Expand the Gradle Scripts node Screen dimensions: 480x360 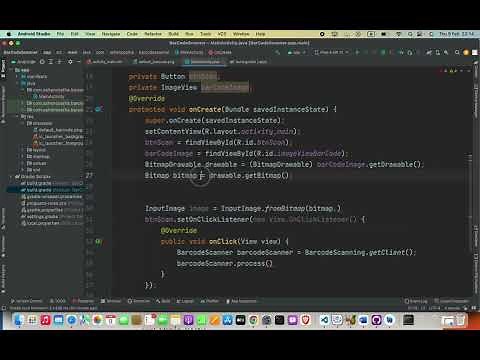pos(12,177)
